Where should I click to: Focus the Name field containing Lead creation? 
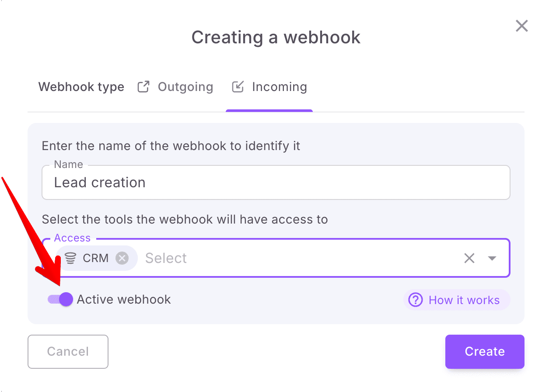(x=276, y=182)
